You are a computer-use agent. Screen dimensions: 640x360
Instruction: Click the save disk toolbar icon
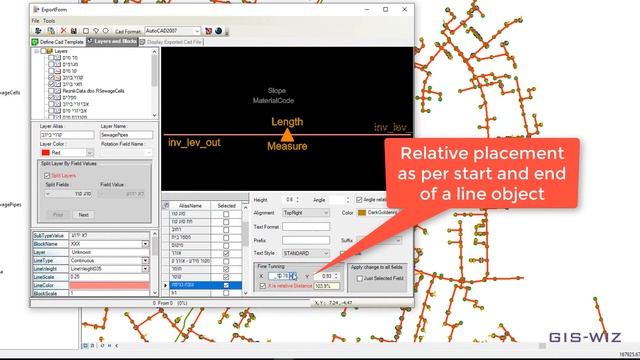(x=74, y=31)
